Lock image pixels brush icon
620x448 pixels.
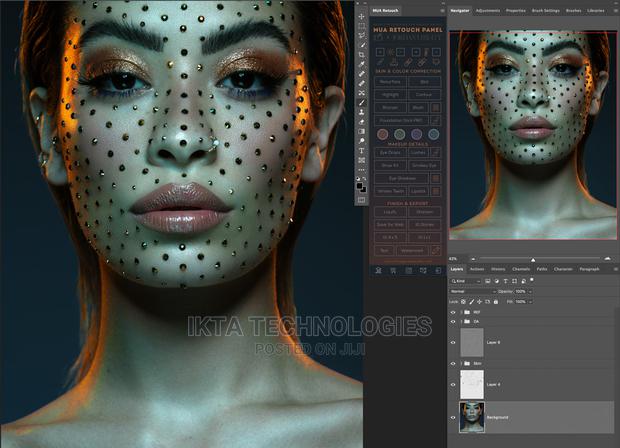pyautogui.click(x=472, y=302)
